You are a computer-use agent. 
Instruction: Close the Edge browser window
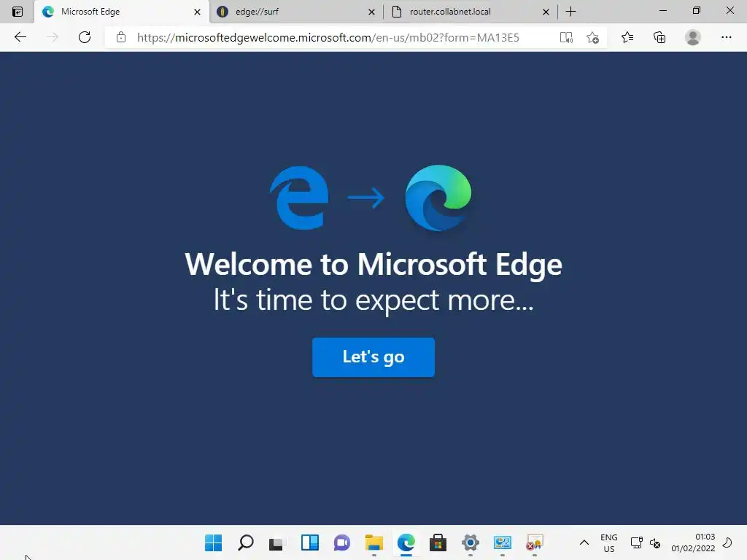point(729,10)
